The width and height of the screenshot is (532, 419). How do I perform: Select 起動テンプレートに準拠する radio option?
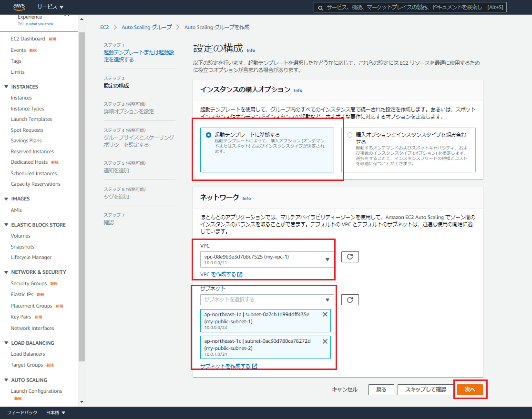208,135
